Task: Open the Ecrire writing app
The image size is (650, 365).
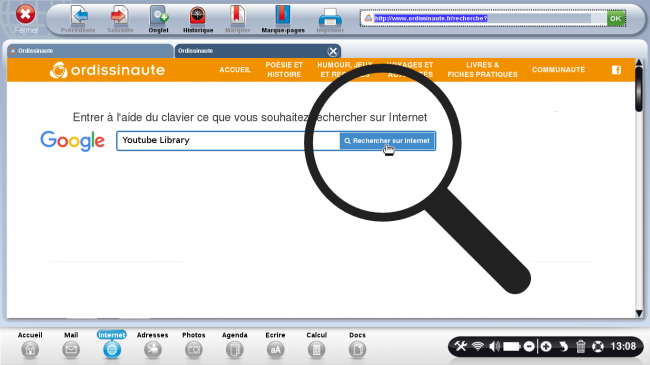Action: click(x=275, y=345)
